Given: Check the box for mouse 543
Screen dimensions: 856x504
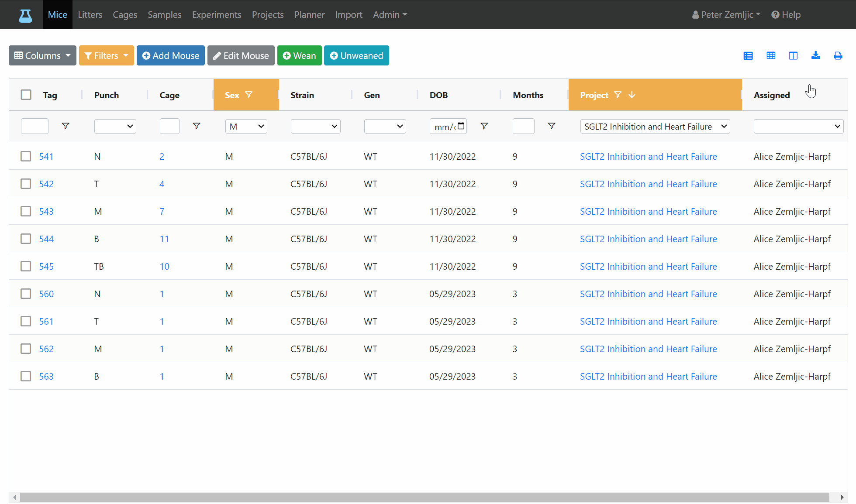Looking at the screenshot, I should coord(26,211).
